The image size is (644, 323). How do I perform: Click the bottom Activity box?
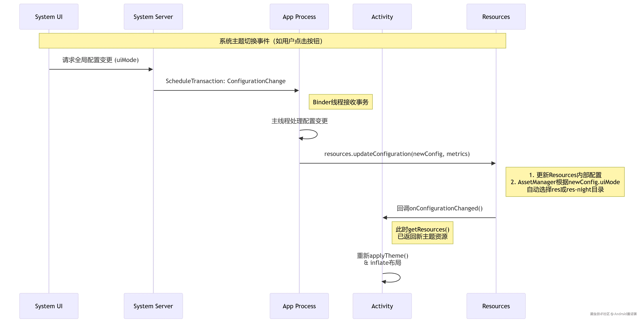click(382, 306)
